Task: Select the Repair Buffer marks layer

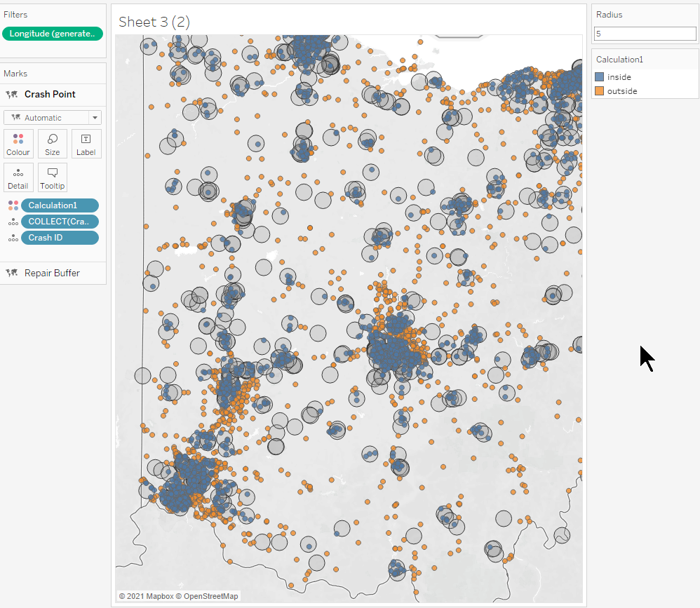Action: 53,273
